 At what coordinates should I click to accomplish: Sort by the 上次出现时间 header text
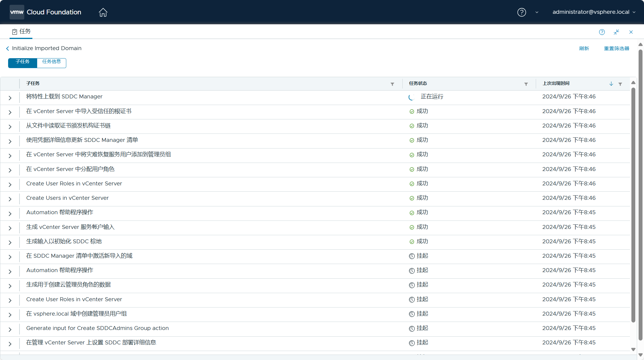556,83
